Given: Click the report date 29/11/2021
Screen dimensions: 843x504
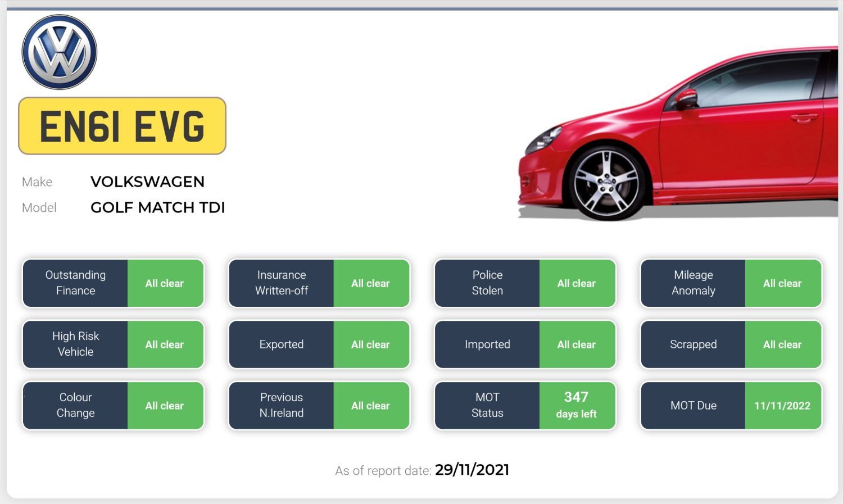Looking at the screenshot, I should coord(472,470).
